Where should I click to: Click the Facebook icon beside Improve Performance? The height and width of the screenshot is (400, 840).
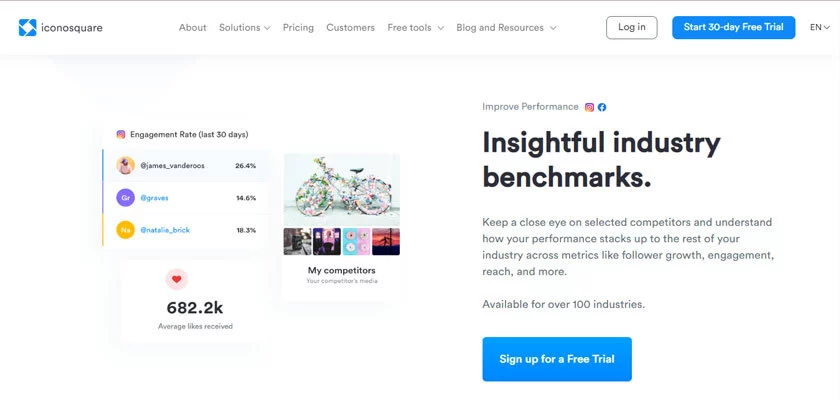602,107
